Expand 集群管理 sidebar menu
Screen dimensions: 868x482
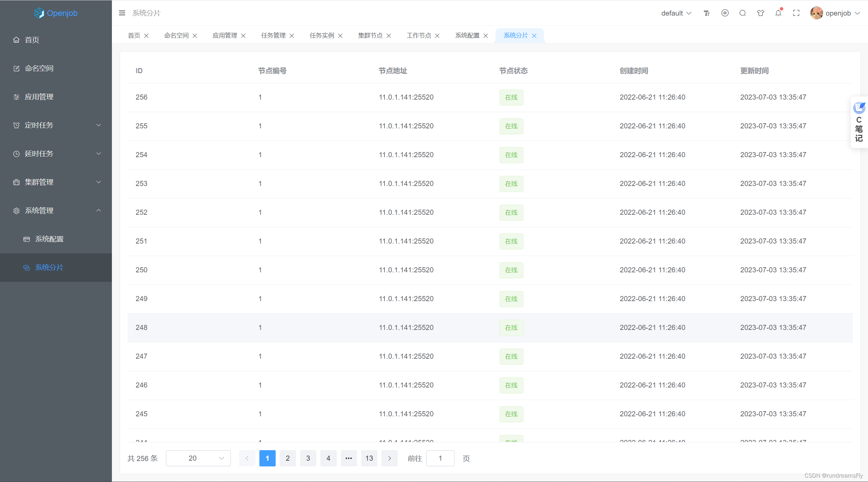point(56,182)
